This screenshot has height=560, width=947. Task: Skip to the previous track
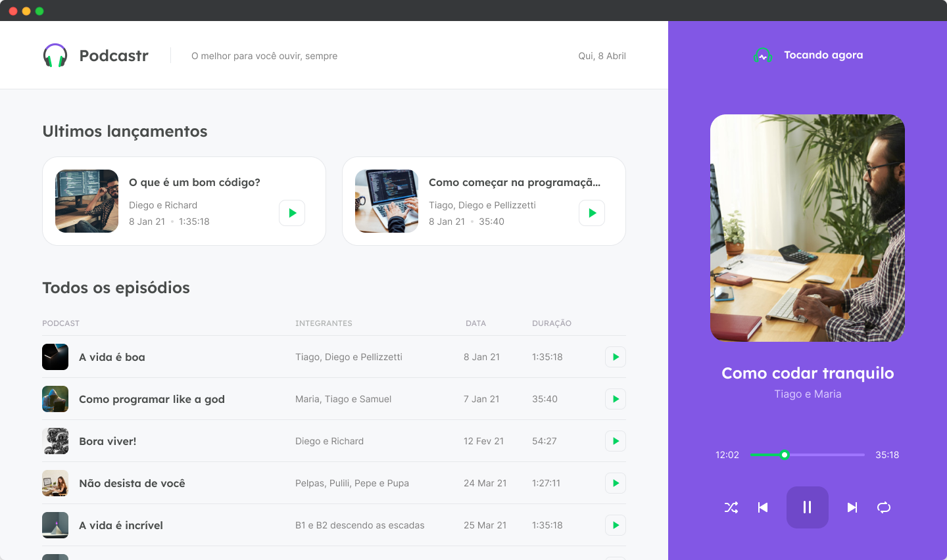coord(762,507)
